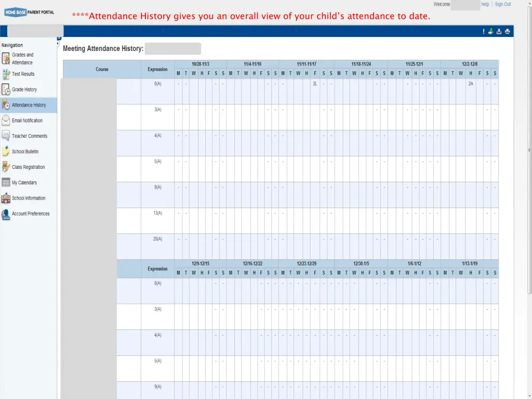Image resolution: width=532 pixels, height=399 pixels.
Task: Click the 11/18-11/24 week header
Action: (361, 64)
